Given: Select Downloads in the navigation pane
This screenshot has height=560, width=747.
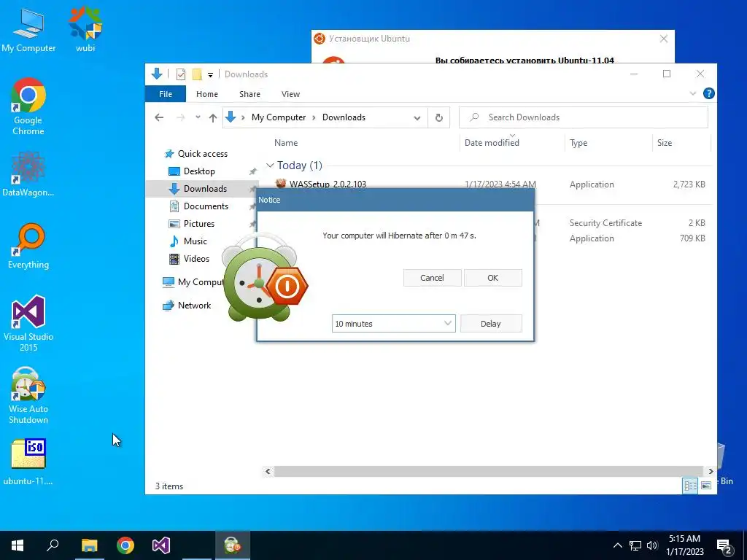Looking at the screenshot, I should pyautogui.click(x=205, y=189).
